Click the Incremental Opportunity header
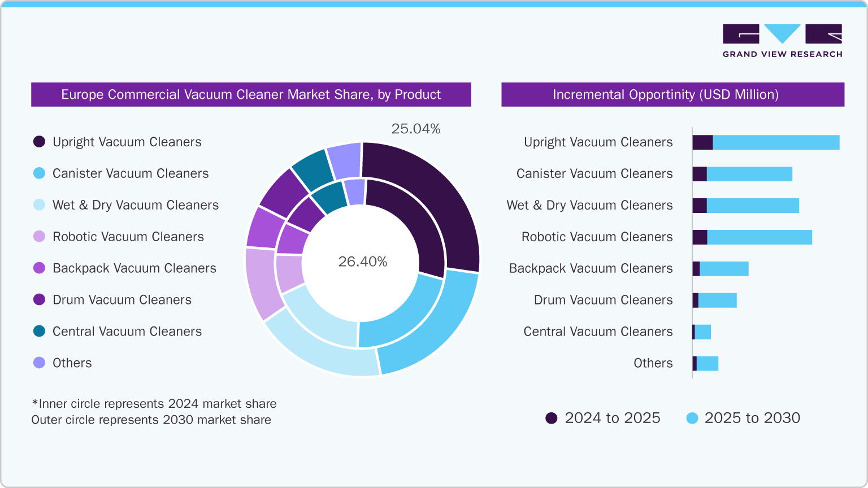This screenshot has height=488, width=868. [672, 94]
